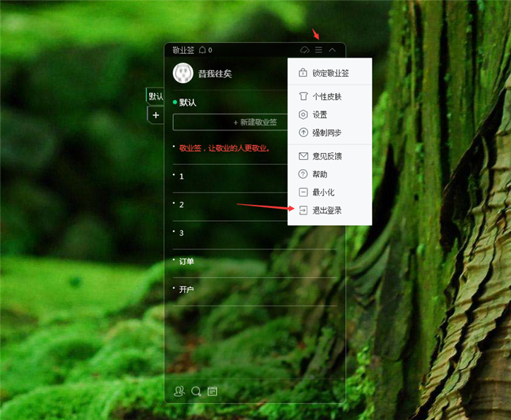Open the contacts icon at the bottom
The height and width of the screenshot is (420, 511).
(x=180, y=392)
